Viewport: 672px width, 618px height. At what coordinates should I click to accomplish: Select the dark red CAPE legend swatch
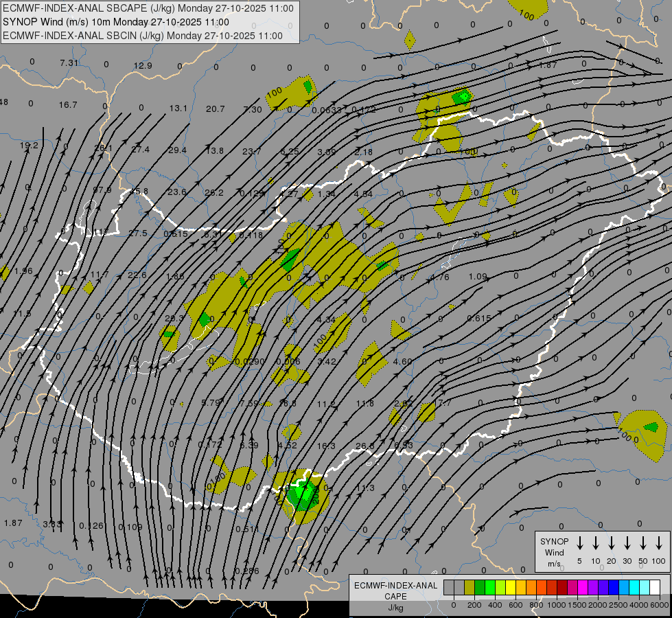point(562,588)
